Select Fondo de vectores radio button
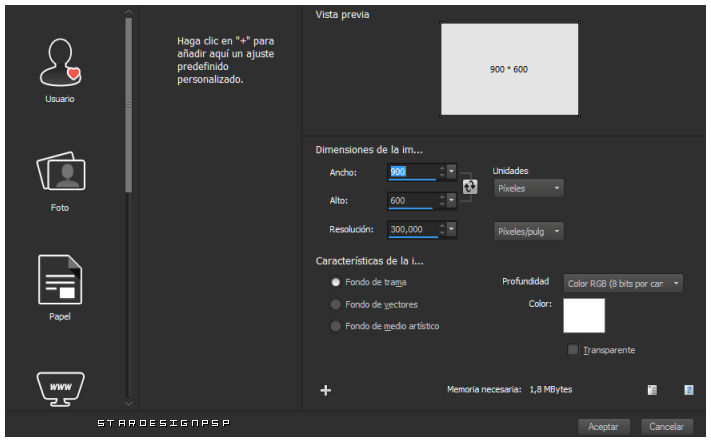Viewport: 711px width, 442px height. tap(336, 304)
